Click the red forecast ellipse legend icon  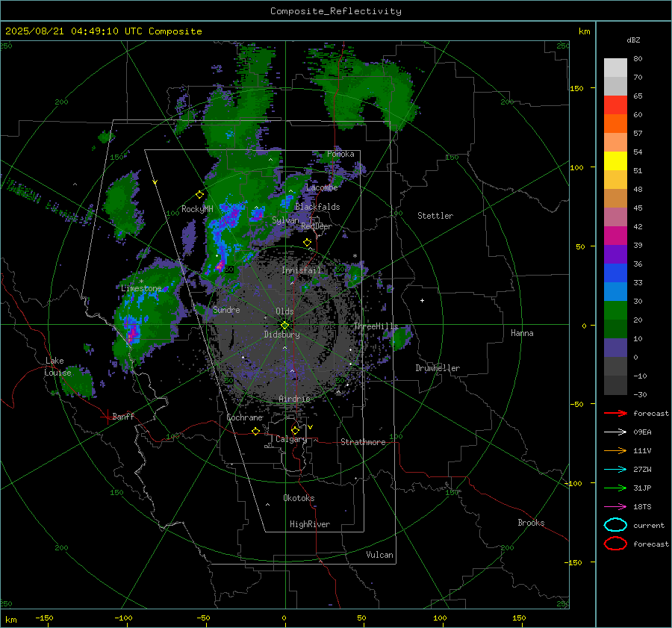(615, 544)
